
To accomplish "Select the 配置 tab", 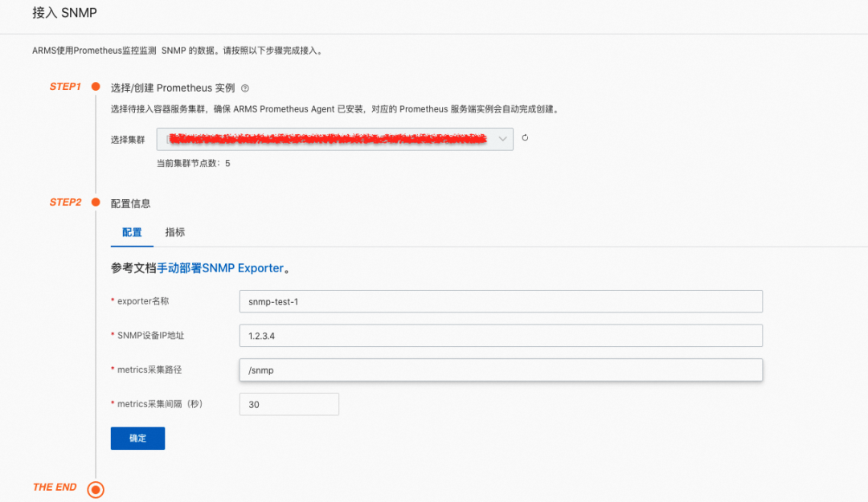I will [x=131, y=232].
